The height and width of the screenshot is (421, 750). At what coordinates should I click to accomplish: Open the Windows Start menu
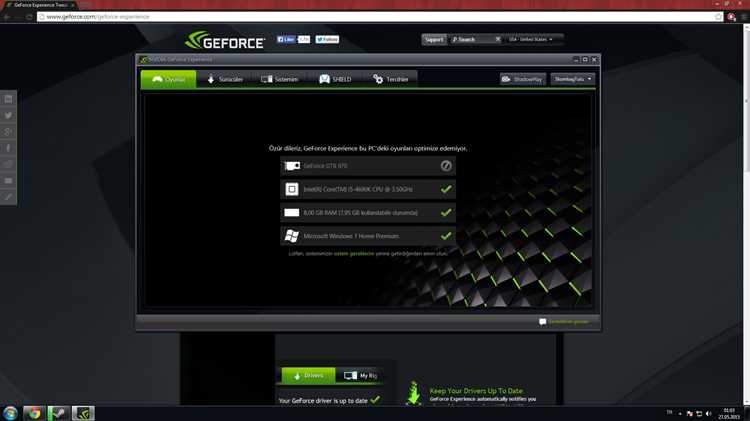(x=11, y=413)
